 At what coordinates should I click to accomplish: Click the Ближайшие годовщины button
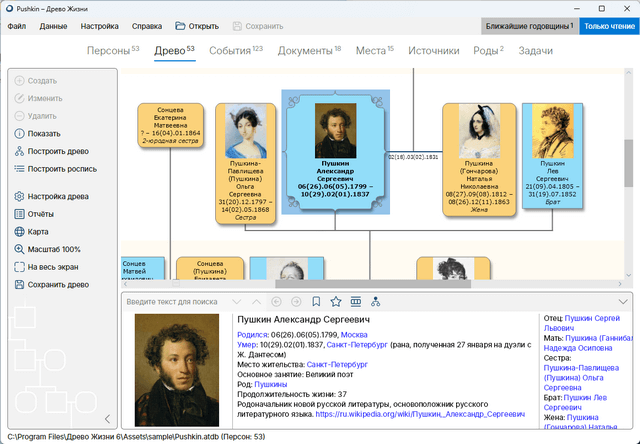[528, 26]
